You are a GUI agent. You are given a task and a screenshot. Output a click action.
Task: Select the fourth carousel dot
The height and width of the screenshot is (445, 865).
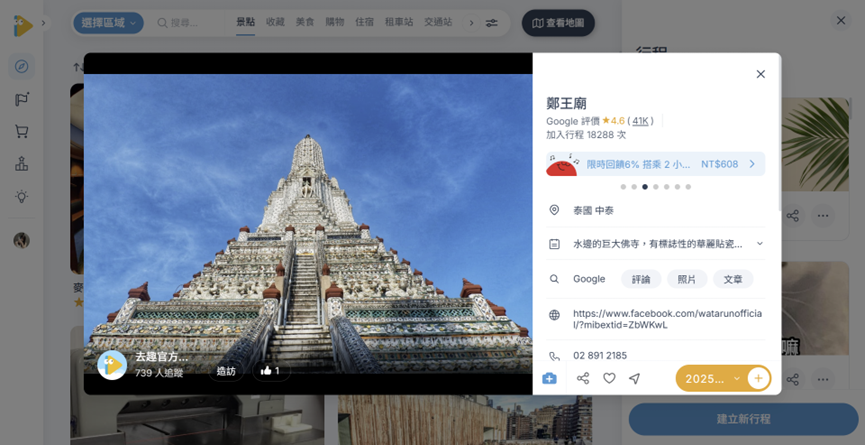[x=656, y=187]
